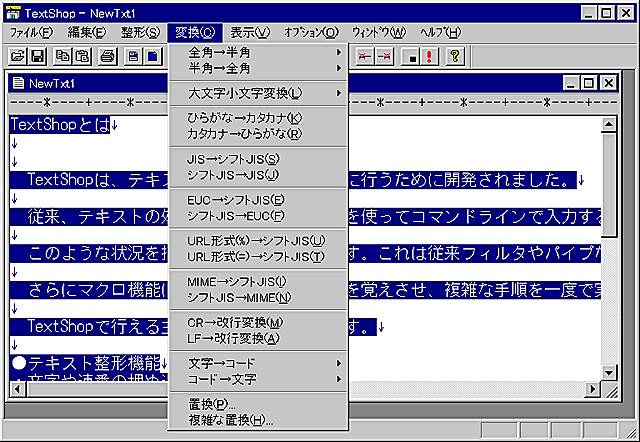Maximize the NewTxt1 document window
Viewport: 640px width, 442px height.
589,83
